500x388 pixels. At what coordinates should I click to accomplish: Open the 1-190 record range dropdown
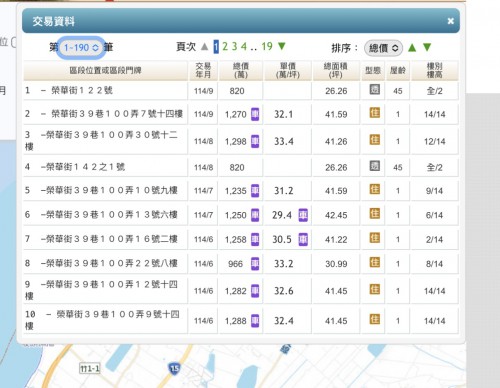tap(81, 48)
